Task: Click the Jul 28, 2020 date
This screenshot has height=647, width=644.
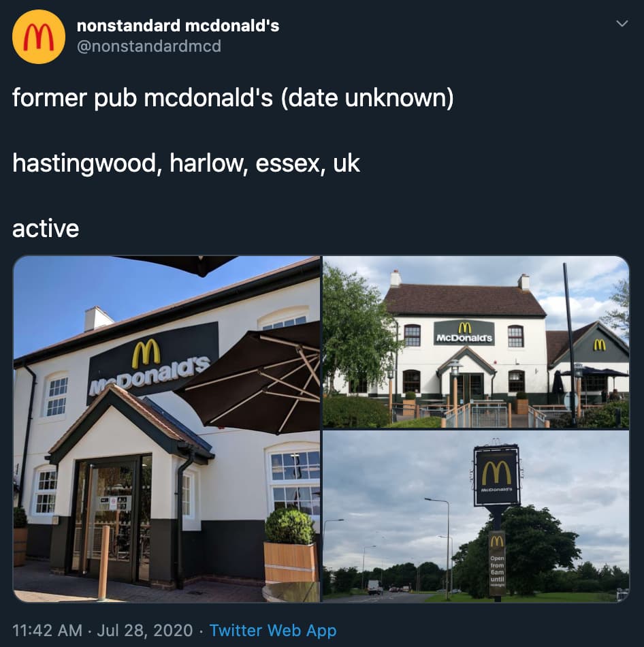Action: coord(145,631)
